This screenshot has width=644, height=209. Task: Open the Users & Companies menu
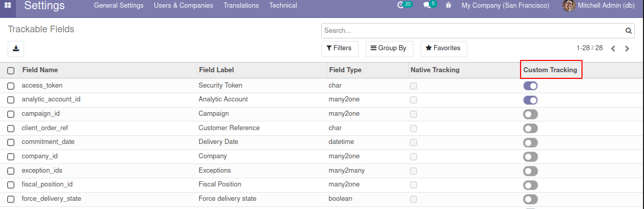pos(183,6)
